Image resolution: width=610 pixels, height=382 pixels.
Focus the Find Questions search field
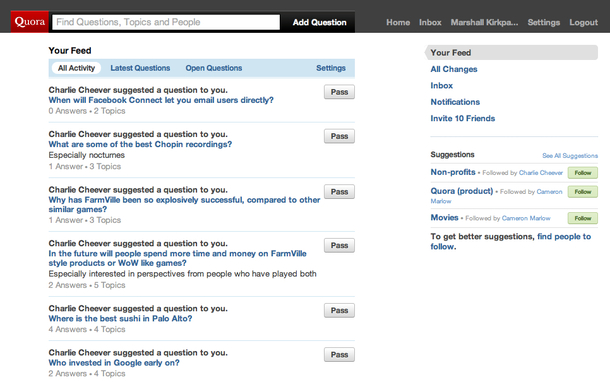(166, 22)
